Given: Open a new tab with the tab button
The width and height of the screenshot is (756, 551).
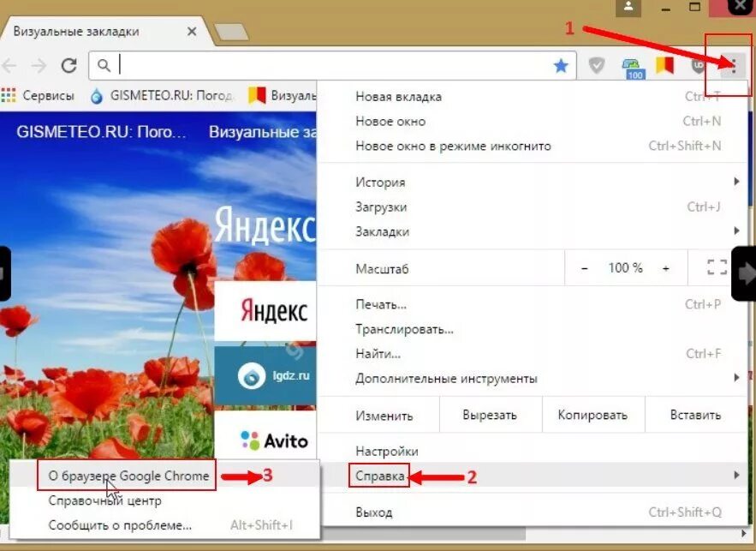Looking at the screenshot, I should click(231, 32).
